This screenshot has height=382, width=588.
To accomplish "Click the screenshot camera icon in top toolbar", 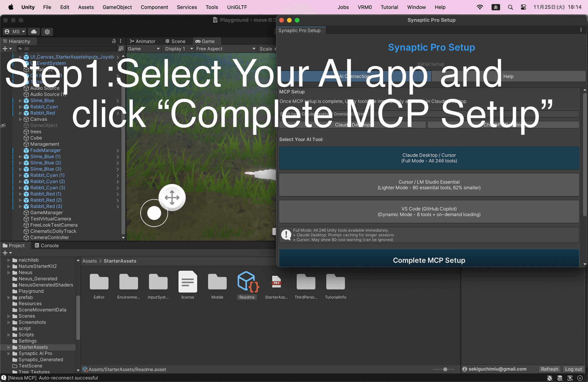I will [x=47, y=32].
